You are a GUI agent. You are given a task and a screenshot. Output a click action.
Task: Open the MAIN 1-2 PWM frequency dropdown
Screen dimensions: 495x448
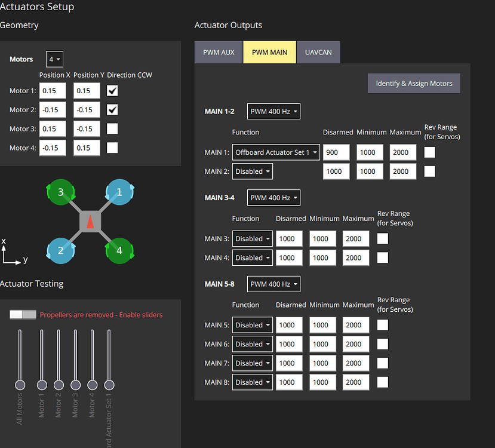point(273,111)
